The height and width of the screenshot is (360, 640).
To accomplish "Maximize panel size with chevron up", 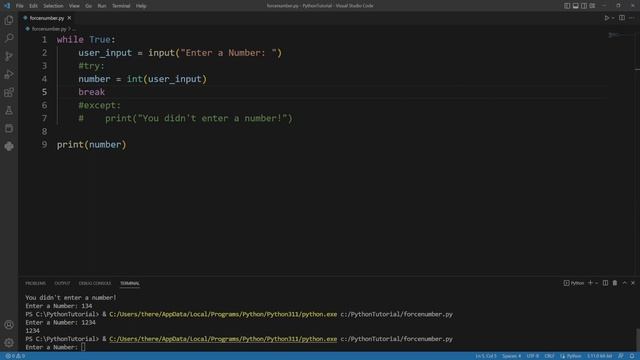I will (x=624, y=283).
